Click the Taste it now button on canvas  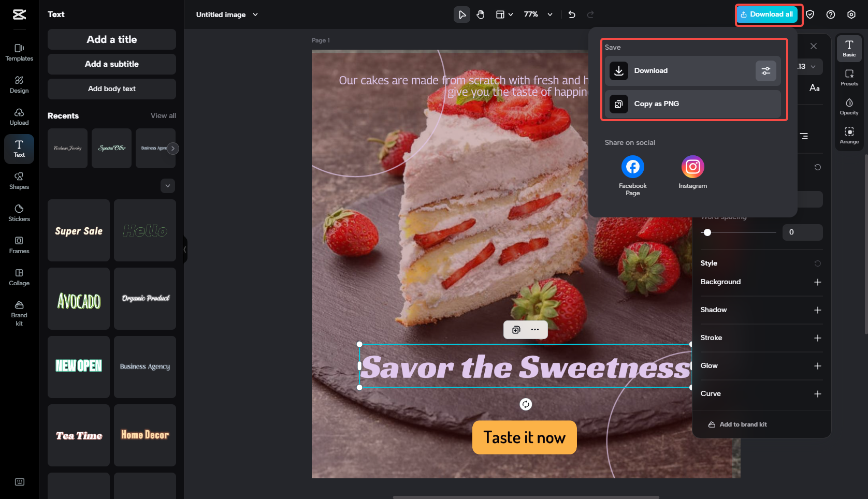coord(525,437)
